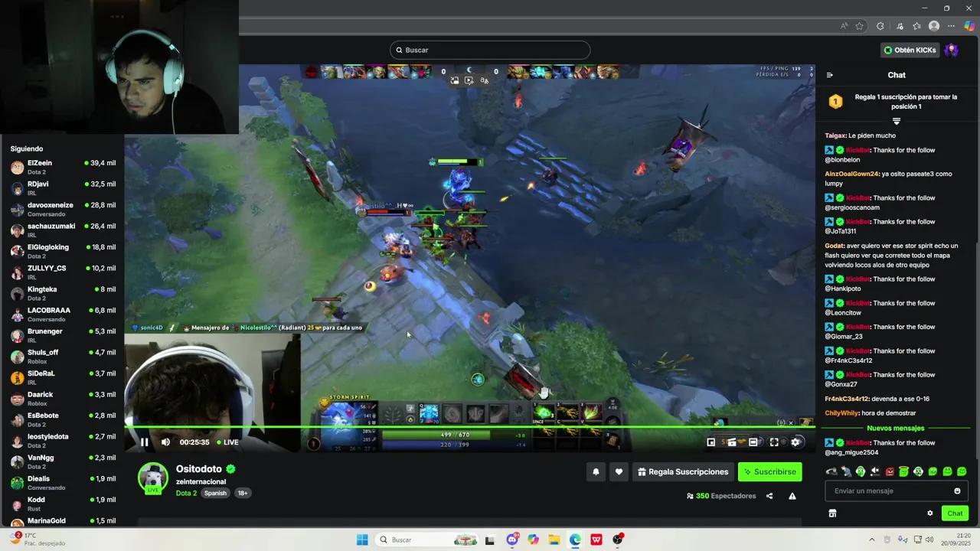Open Kodd channel in sidebar
The width and height of the screenshot is (980, 551).
pos(63,504)
